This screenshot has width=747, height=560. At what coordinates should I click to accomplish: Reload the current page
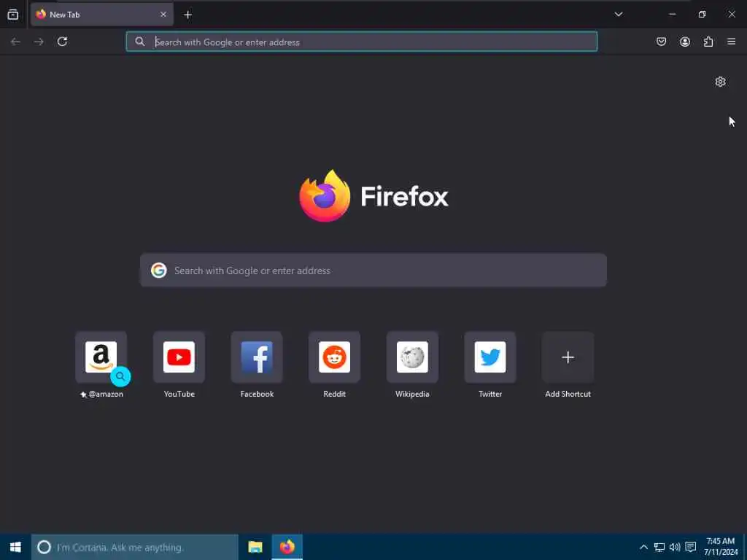(63, 42)
